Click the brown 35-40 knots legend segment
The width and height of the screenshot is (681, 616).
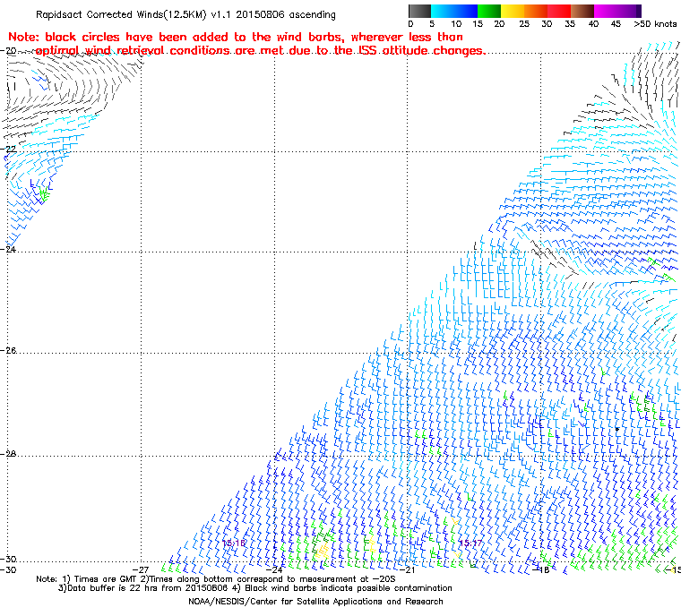[x=582, y=11]
